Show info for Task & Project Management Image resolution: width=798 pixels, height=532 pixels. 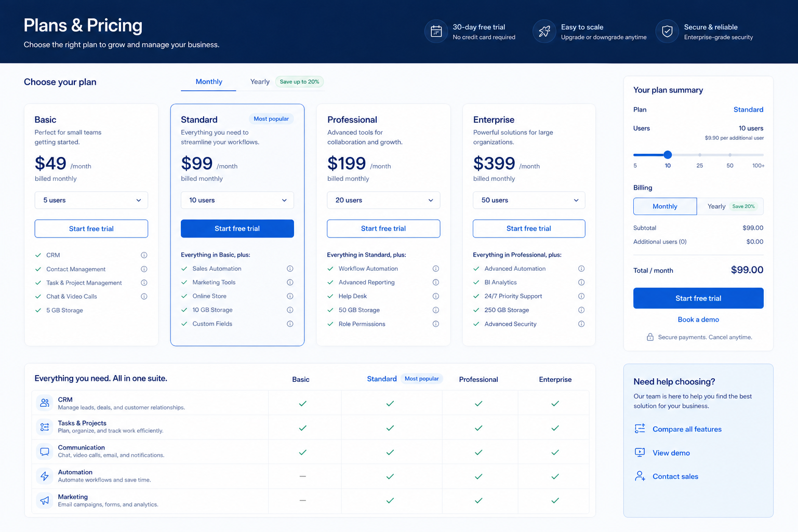(144, 283)
